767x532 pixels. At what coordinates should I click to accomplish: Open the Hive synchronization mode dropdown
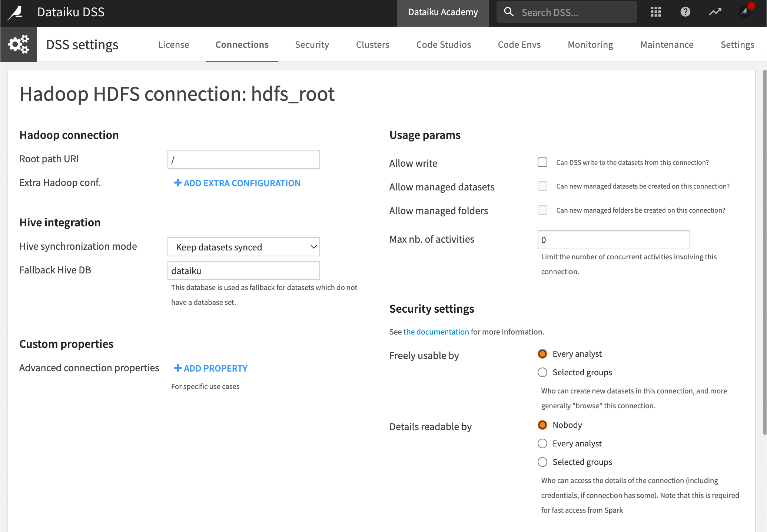click(x=243, y=247)
